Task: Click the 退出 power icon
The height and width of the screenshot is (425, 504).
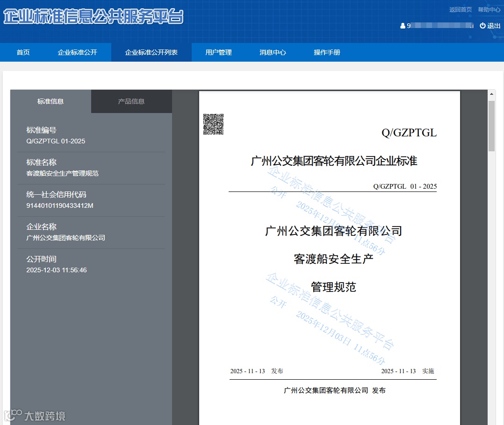Action: tap(482, 26)
